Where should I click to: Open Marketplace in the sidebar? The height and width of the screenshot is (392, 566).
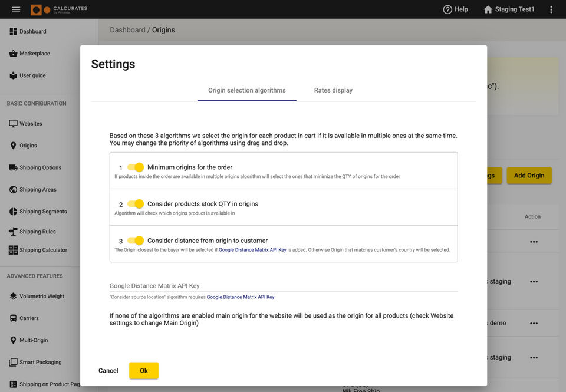tap(35, 54)
